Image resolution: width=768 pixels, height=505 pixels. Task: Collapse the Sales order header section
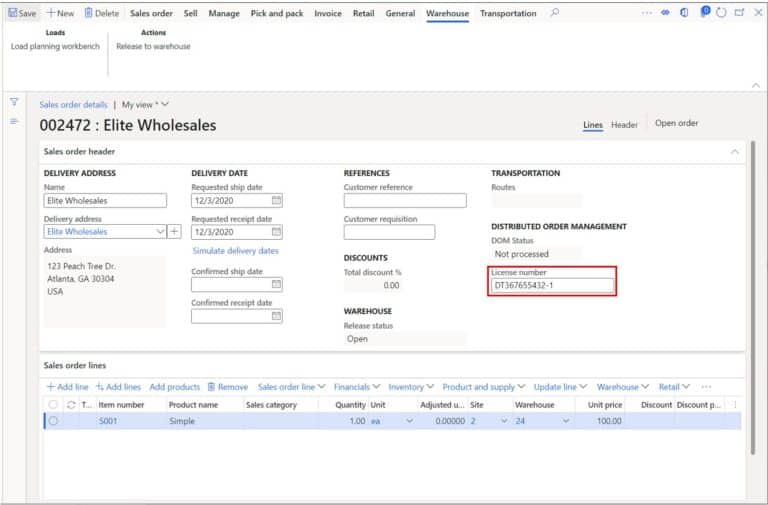coord(735,152)
